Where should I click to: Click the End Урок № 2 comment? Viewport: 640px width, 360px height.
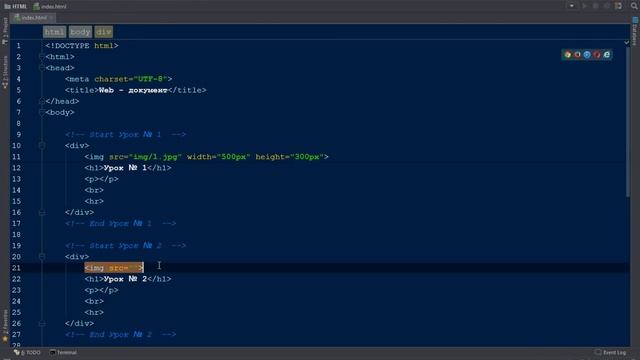120,334
